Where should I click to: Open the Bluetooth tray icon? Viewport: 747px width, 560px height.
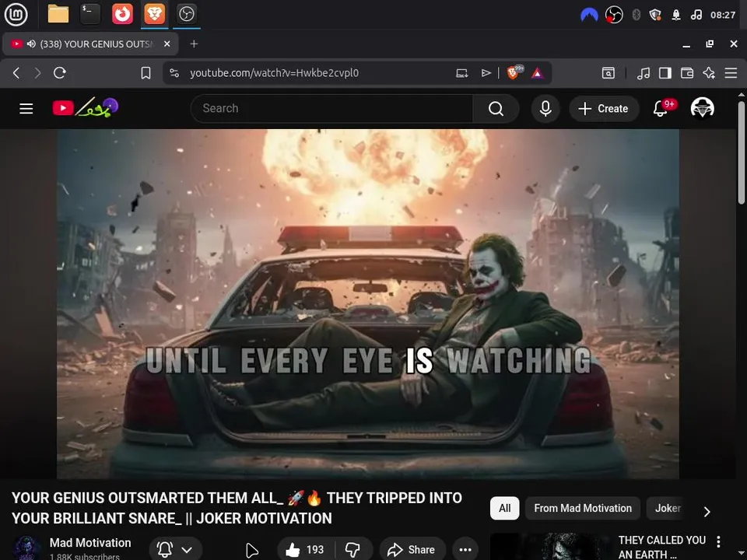tap(636, 15)
